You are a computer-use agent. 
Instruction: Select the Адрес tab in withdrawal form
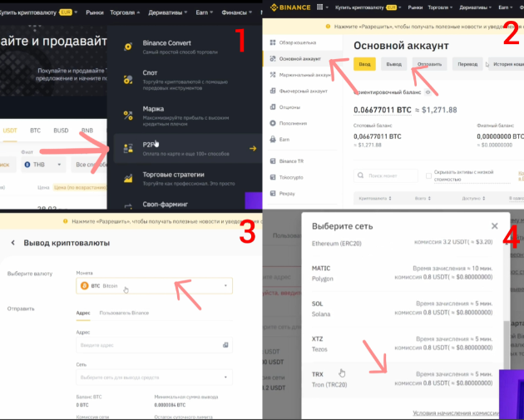(x=83, y=313)
